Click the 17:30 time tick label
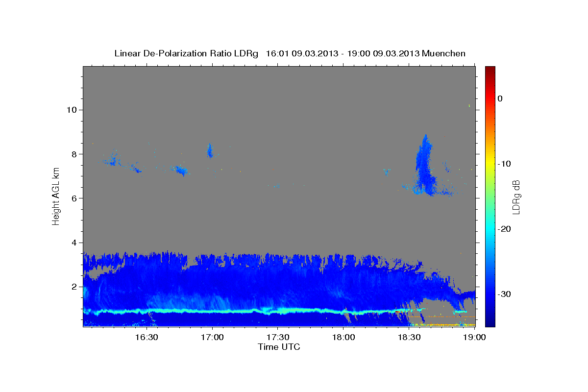Viewport: 588px width, 392px height. 278,337
